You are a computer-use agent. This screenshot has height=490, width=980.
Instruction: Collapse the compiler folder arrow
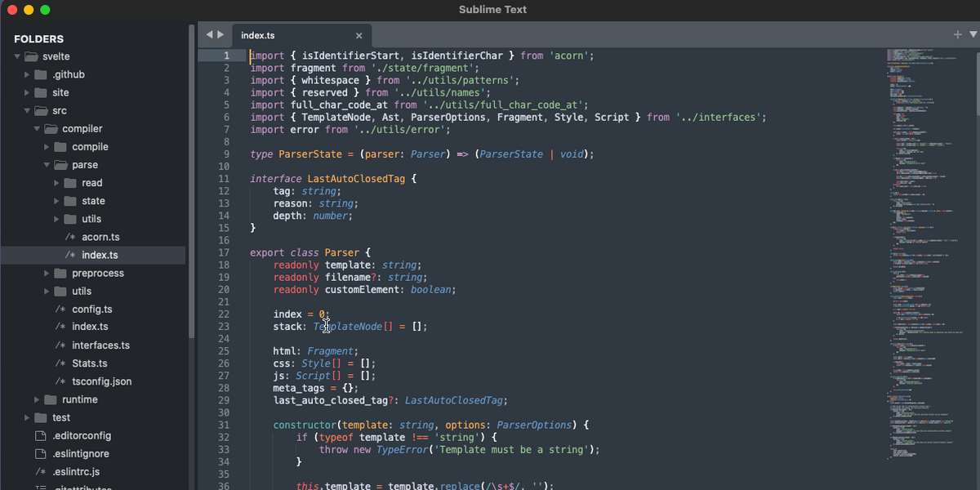coord(37,129)
